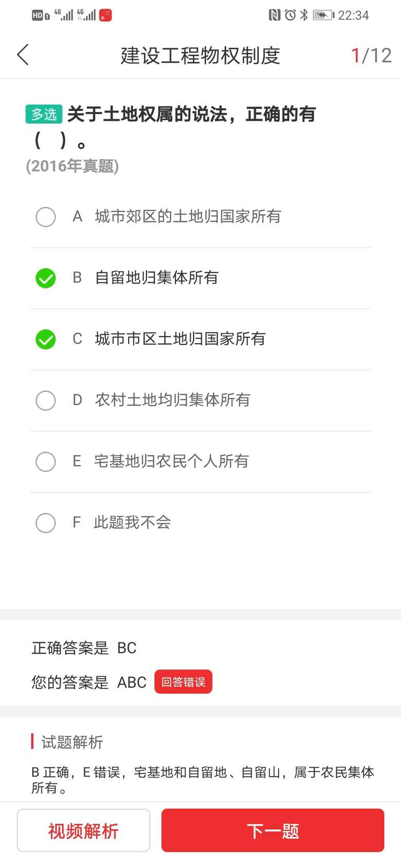Select option A 城市郊区的土地归国家所有

46,217
